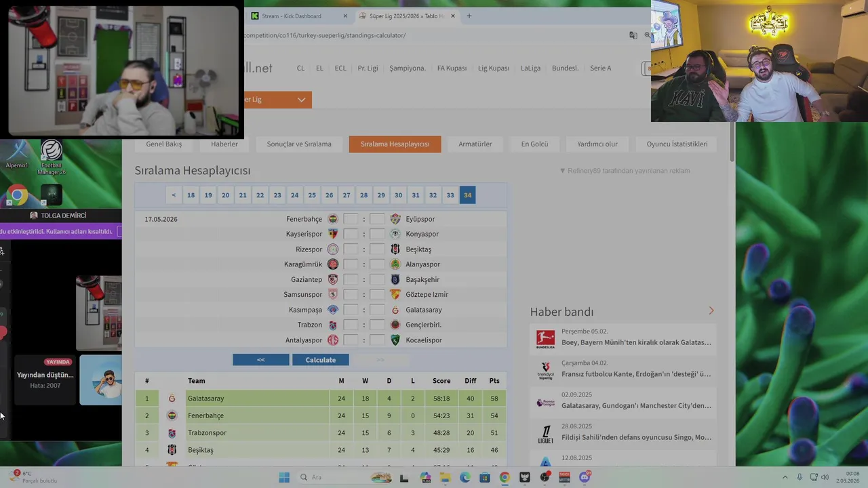Screen dimensions: 868x488
Task: Open File Explorer from the taskbar
Action: pos(445,477)
